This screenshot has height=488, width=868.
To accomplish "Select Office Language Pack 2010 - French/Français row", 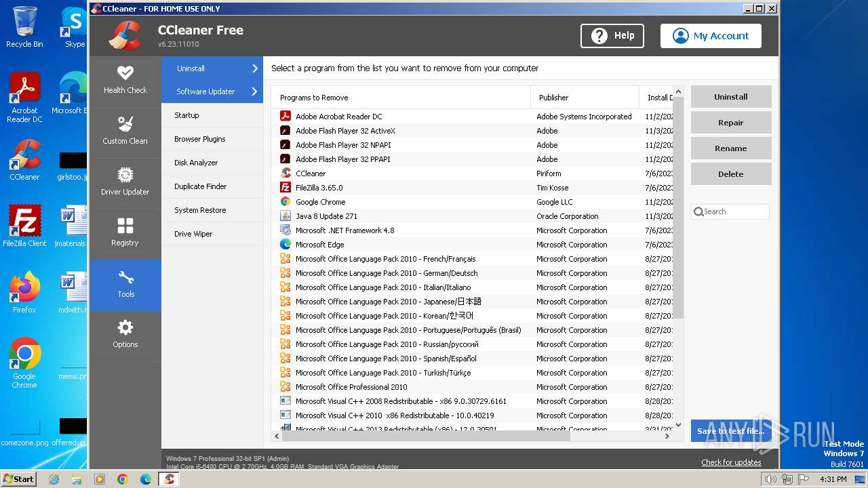I will [472, 259].
